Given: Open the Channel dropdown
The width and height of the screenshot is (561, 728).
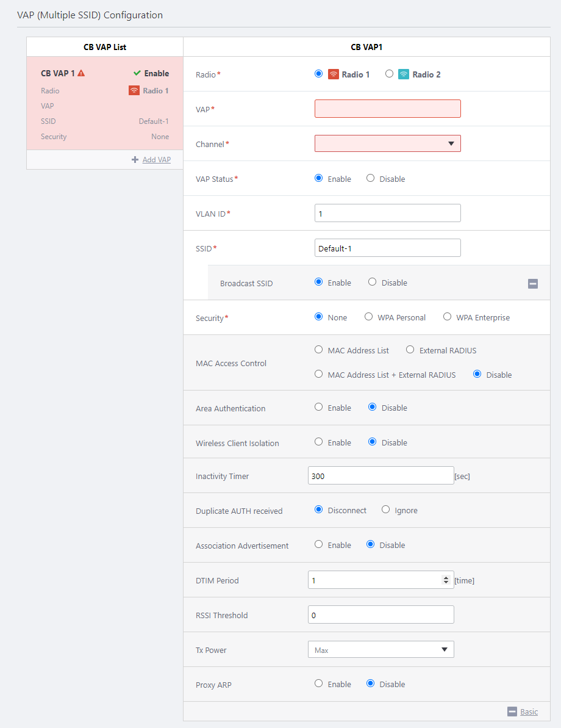Looking at the screenshot, I should click(387, 143).
